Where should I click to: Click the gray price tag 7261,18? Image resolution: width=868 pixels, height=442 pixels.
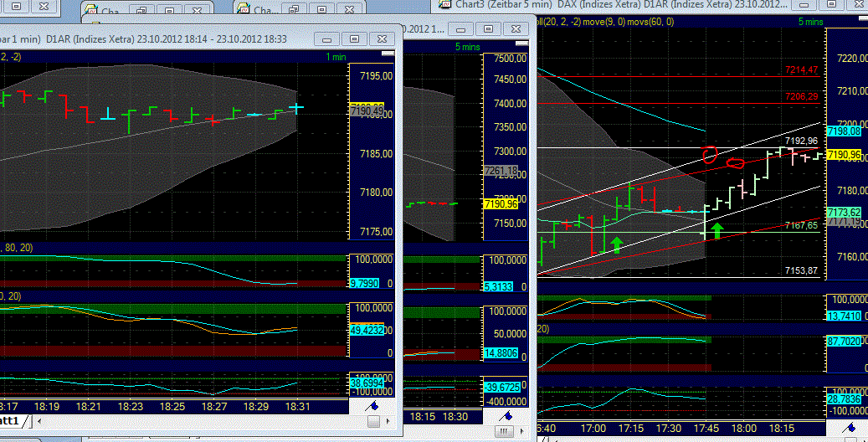(x=501, y=171)
